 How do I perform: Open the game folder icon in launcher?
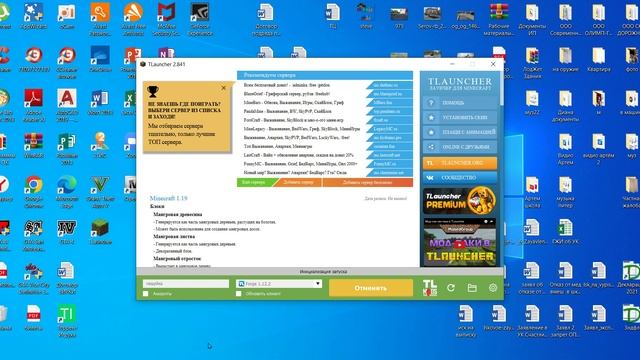472,288
